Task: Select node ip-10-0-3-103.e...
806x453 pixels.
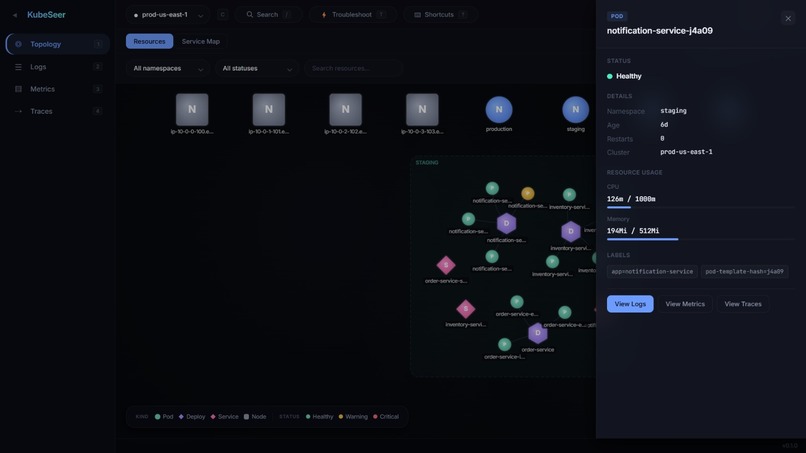Action: tap(422, 110)
